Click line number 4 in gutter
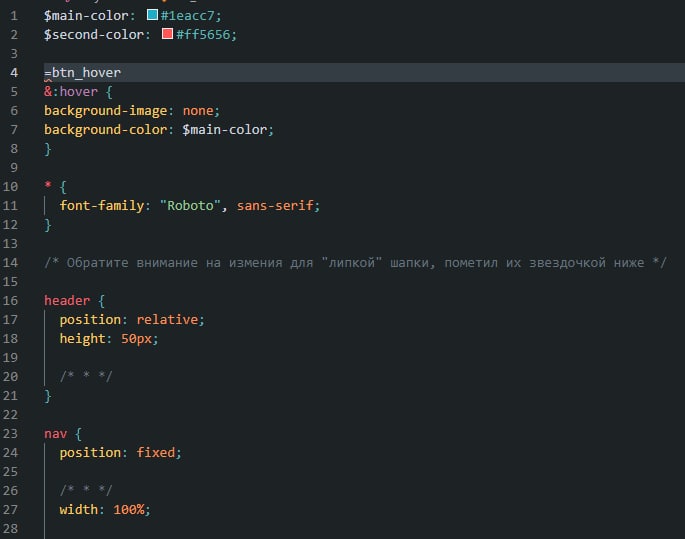Viewport: 685px width, 539px height. [14, 73]
